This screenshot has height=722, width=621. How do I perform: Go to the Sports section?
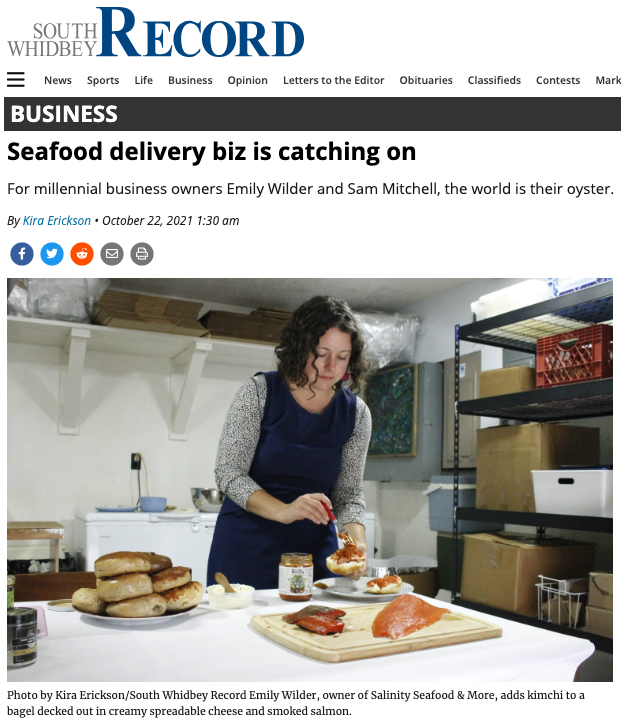click(103, 80)
